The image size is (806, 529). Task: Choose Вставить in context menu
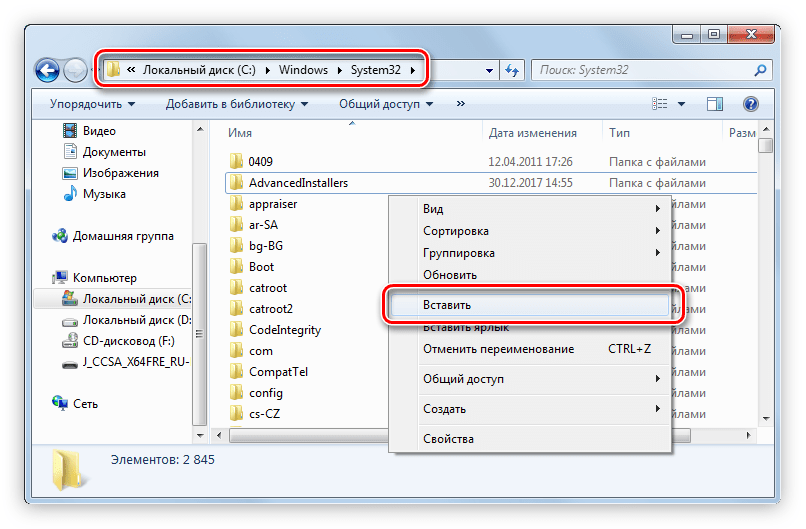click(530, 305)
